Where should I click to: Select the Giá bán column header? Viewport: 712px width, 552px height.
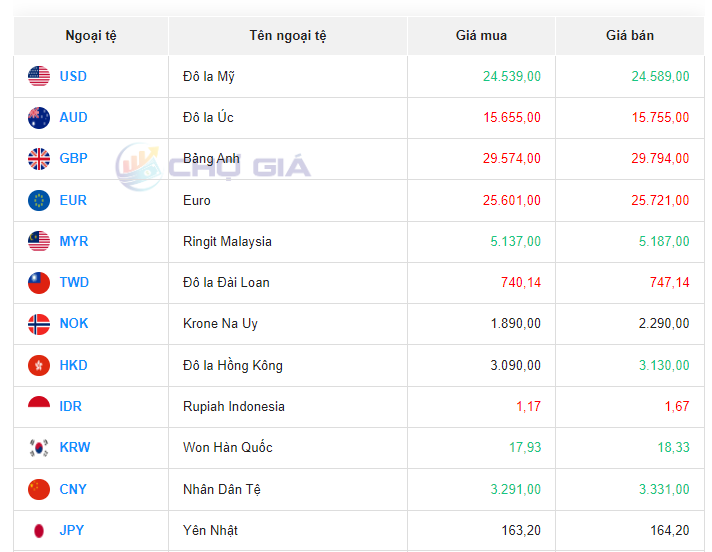(x=630, y=35)
